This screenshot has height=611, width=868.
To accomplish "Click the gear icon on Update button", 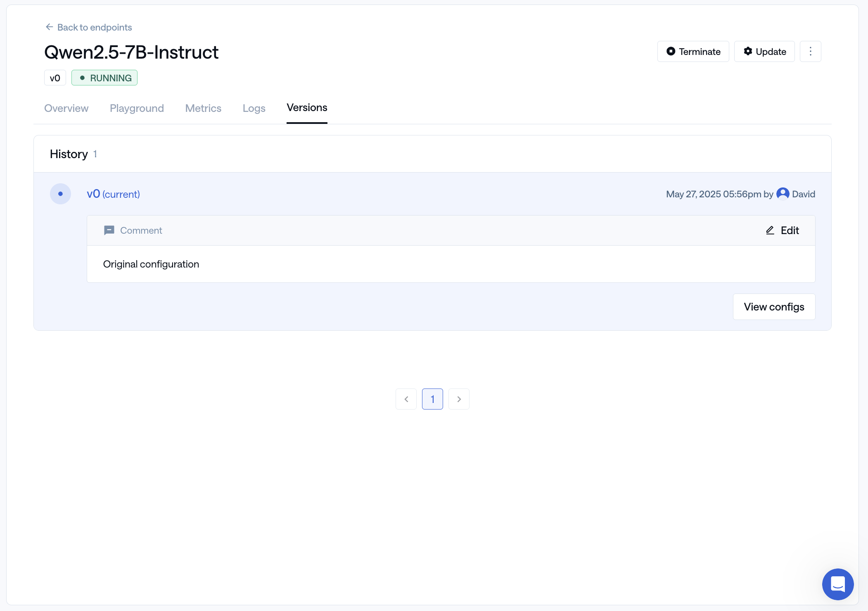I will coord(749,51).
